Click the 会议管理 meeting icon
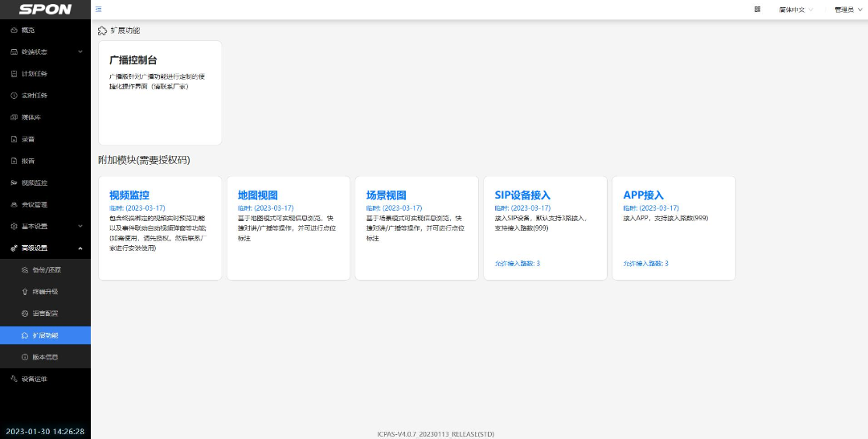Image resolution: width=868 pixels, height=439 pixels. click(14, 204)
